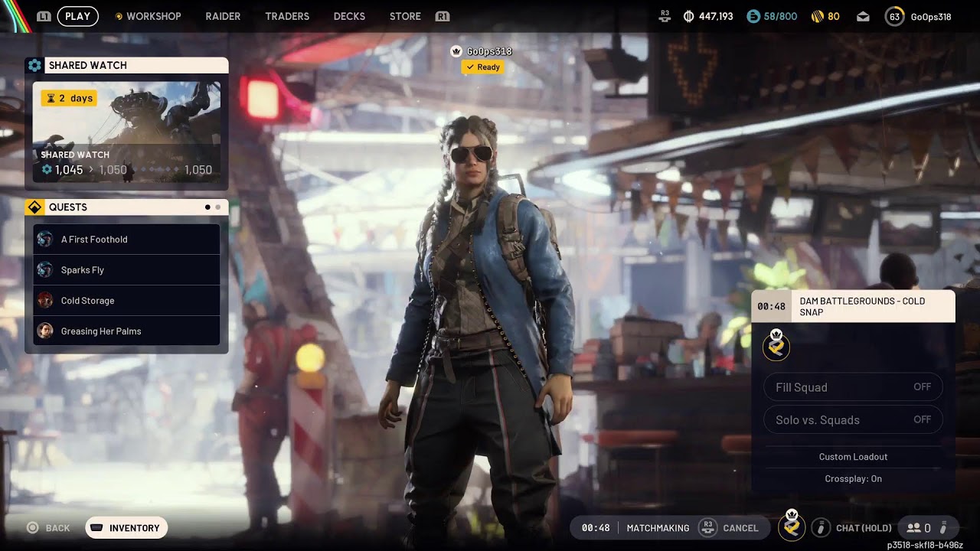
Task: Click the microphone icon beside CHAT (HOLD)
Action: (x=821, y=527)
